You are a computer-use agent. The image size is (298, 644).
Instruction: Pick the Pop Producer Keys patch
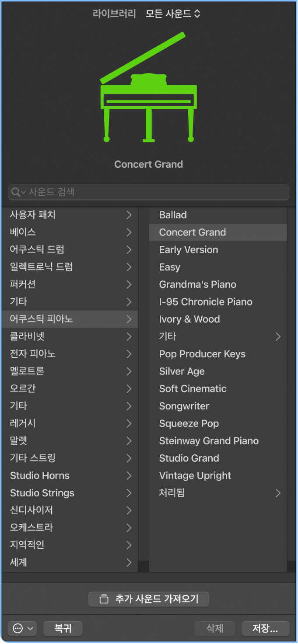[x=218, y=354]
